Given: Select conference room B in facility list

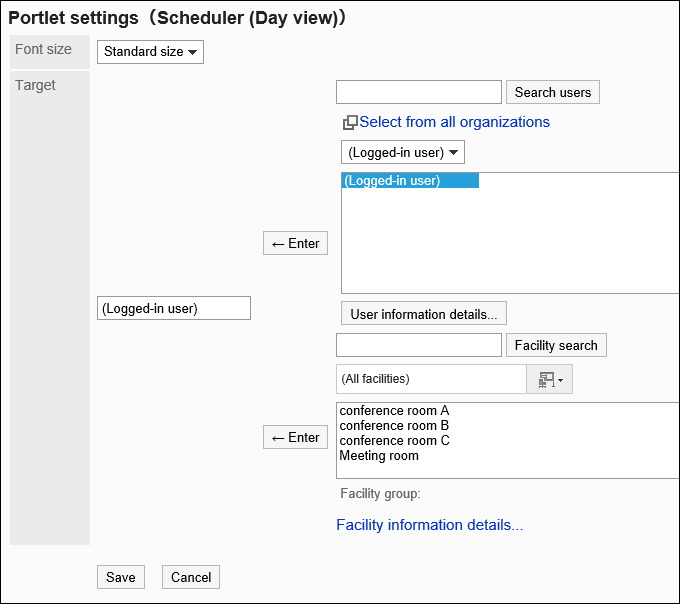Looking at the screenshot, I should (394, 426).
